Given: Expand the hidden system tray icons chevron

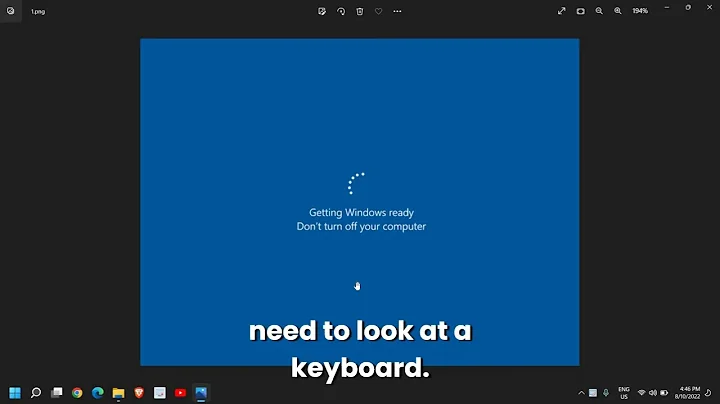Looking at the screenshot, I should pyautogui.click(x=581, y=393).
